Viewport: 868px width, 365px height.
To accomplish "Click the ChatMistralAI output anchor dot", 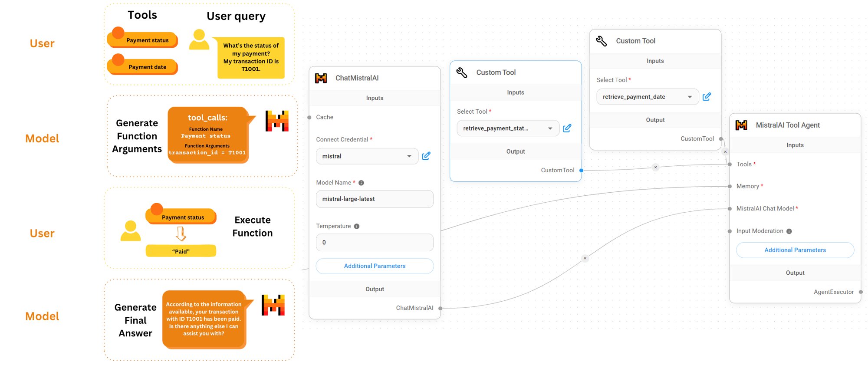I will coord(440,308).
